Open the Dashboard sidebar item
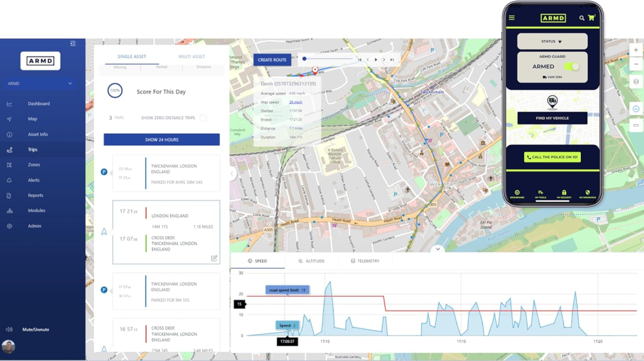The width and height of the screenshot is (644, 361). [x=39, y=104]
